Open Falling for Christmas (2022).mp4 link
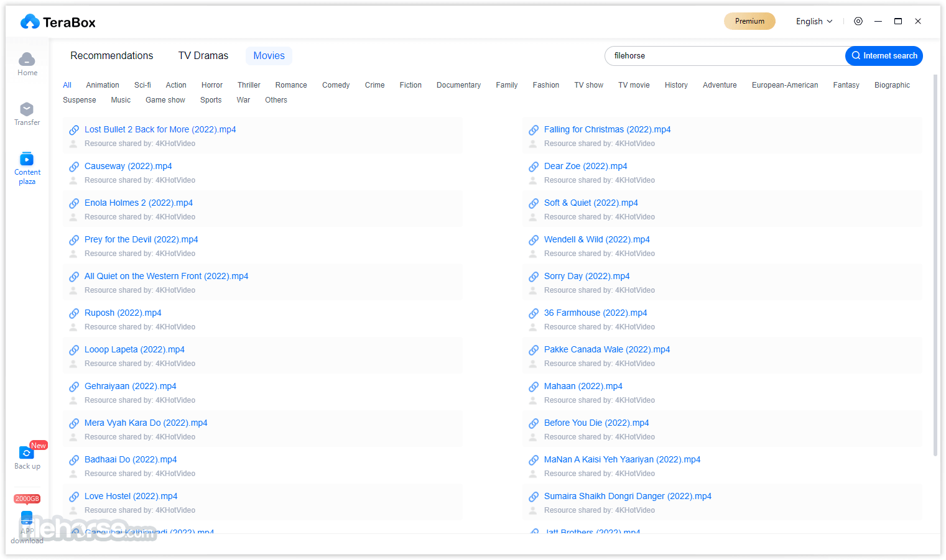The width and height of the screenshot is (946, 560). 608,130
